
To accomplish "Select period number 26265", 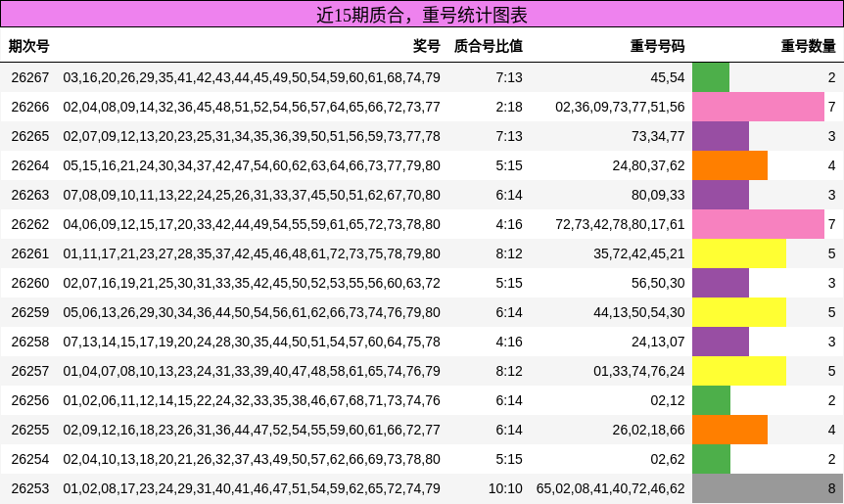I will pos(30,136).
